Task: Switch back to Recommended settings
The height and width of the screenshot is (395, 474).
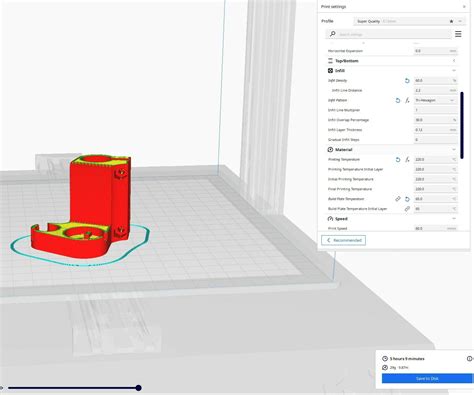Action: coord(343,240)
